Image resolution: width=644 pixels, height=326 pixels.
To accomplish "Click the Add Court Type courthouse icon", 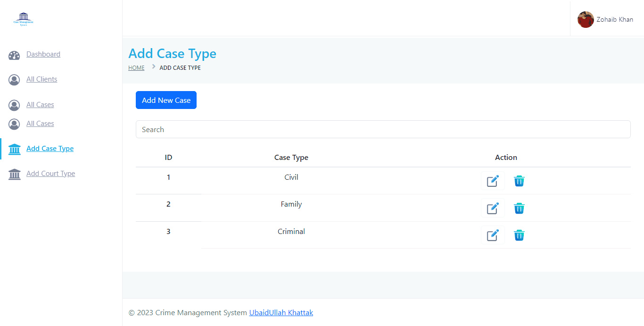I will tap(15, 174).
